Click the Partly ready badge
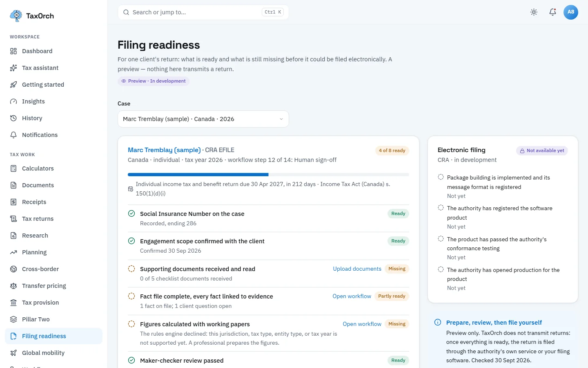Screen dimensions: 588x368 pos(392,296)
